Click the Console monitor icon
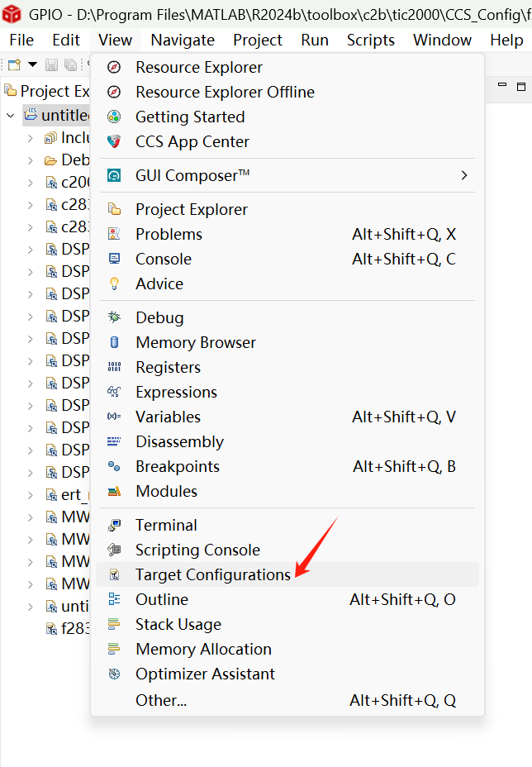Viewport: 532px width, 767px height. 114,259
